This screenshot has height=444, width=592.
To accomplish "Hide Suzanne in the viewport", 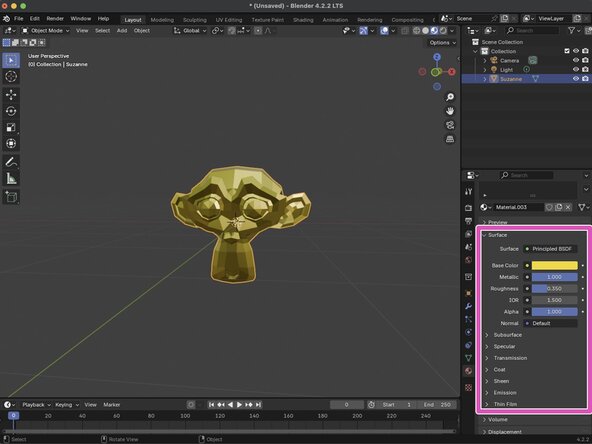I will pyautogui.click(x=575, y=79).
